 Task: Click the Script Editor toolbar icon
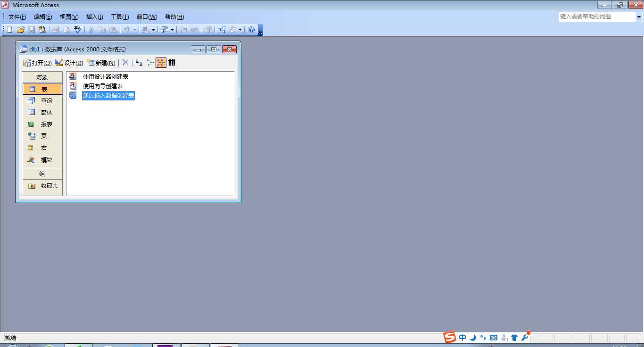[x=194, y=30]
